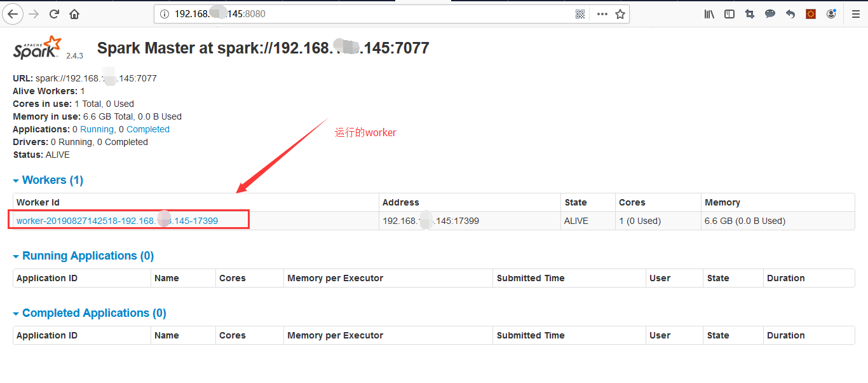This screenshot has width=868, height=383.
Task: Click the Spark version 2.4.3 label
Action: [74, 56]
